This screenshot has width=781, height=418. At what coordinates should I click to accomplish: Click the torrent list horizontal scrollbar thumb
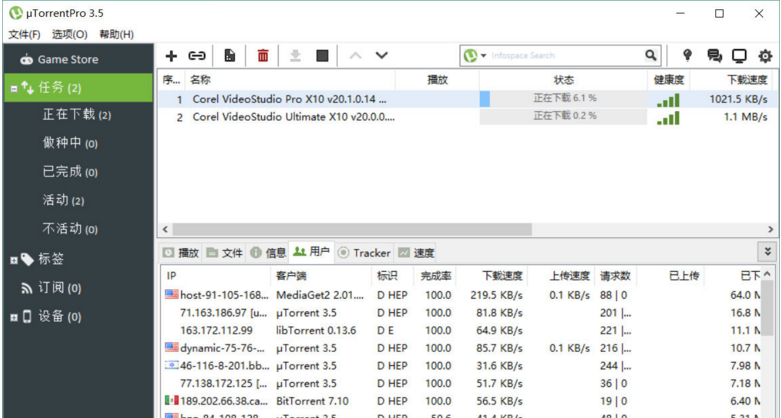(x=352, y=229)
